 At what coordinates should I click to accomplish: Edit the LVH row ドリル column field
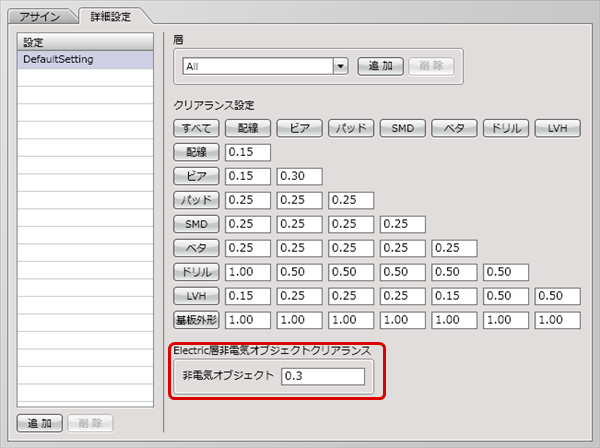[506, 296]
